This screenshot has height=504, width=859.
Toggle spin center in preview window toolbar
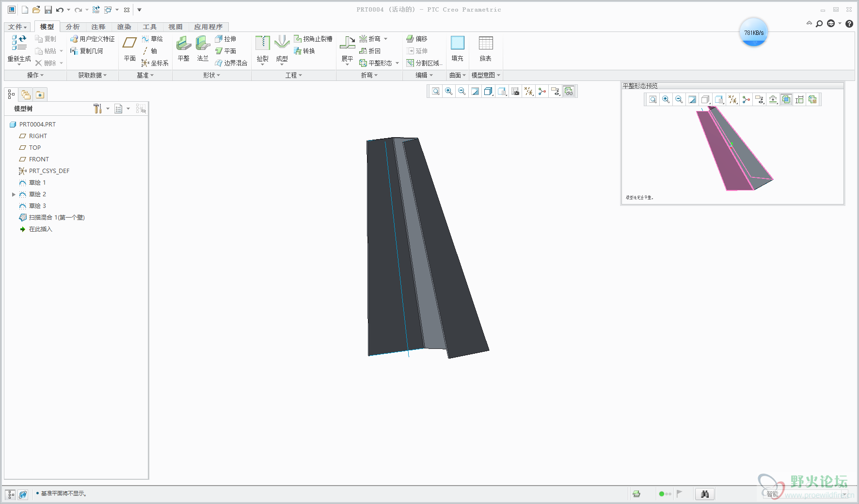point(746,99)
